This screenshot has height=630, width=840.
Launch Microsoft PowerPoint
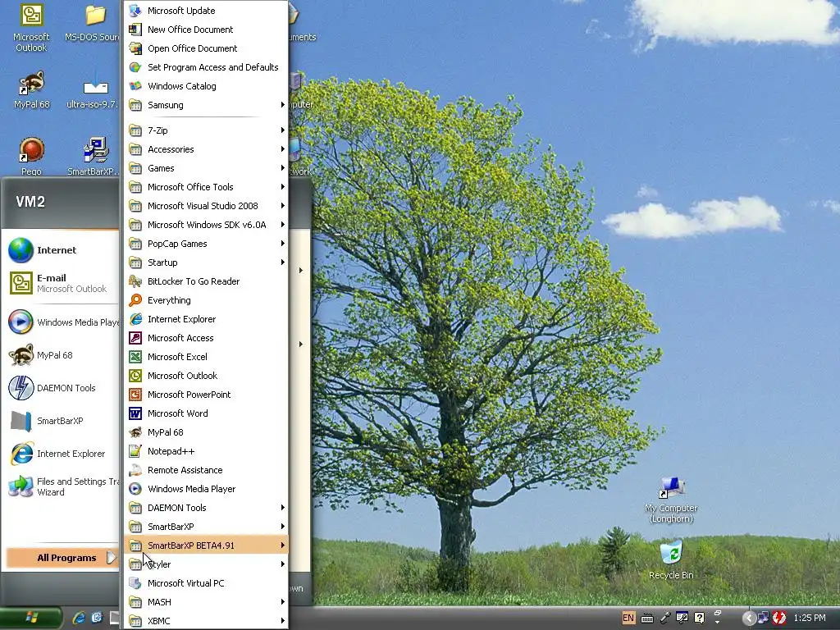click(206, 395)
